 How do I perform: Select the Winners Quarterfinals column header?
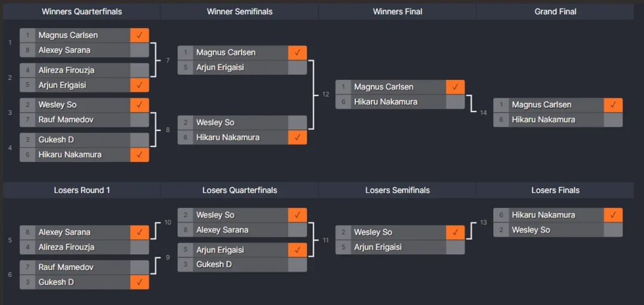82,11
